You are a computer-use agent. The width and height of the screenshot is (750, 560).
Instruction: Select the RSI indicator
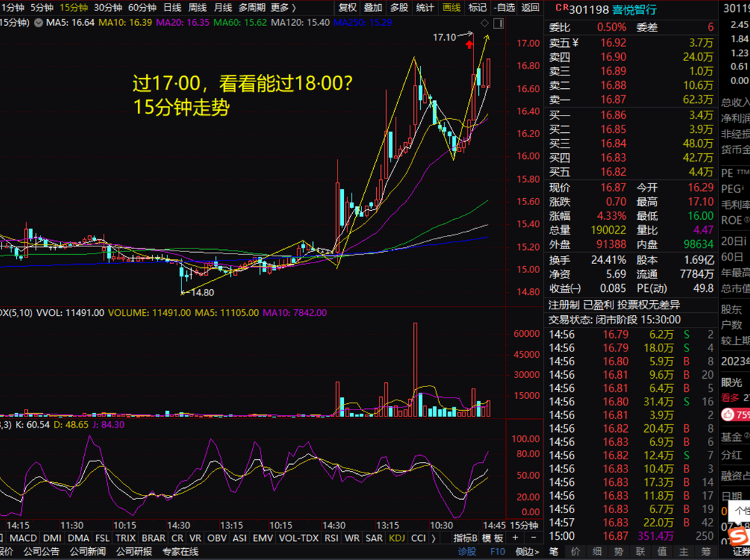331,538
